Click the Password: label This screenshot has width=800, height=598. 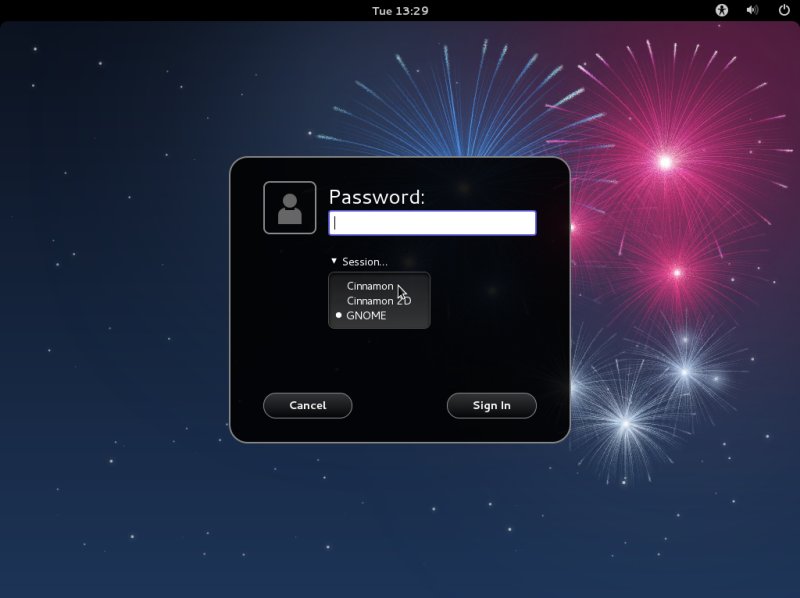click(377, 197)
